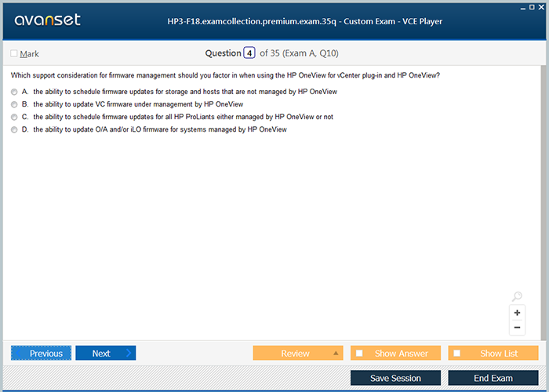
Task: Click the End Exam button
Action: coord(493,378)
